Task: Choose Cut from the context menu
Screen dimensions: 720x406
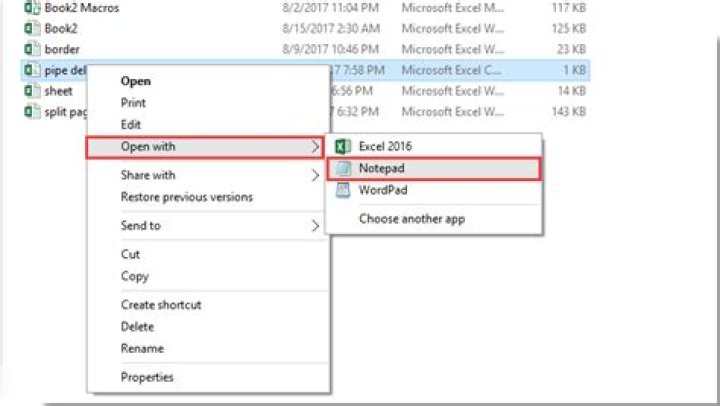Action: (130, 254)
